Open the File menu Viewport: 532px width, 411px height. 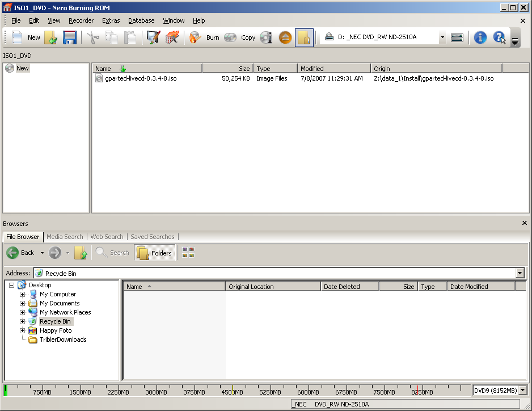(x=16, y=20)
